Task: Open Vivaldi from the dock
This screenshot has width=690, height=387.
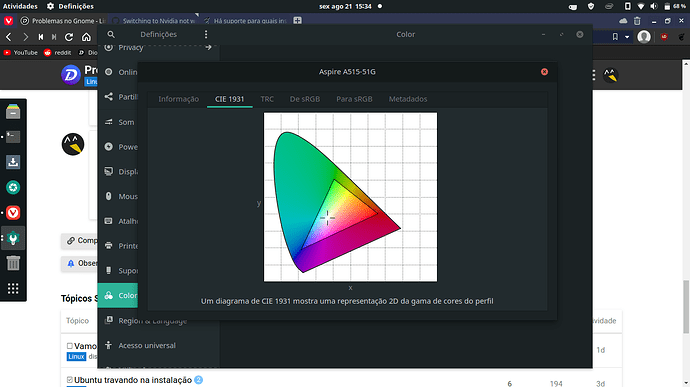Action: pyautogui.click(x=13, y=213)
